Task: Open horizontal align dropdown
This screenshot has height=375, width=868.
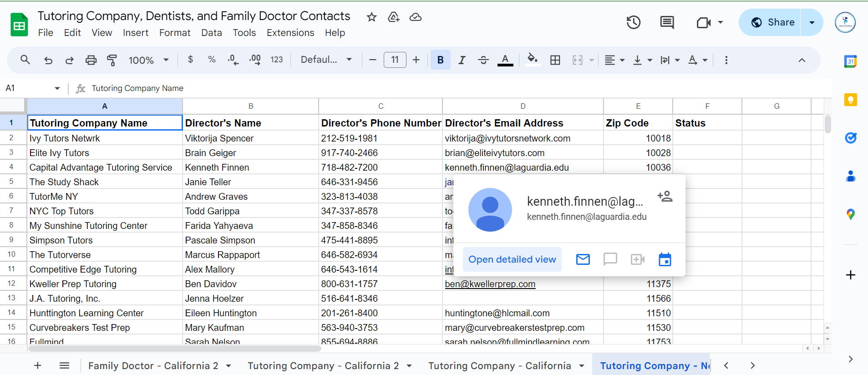Action: [x=614, y=60]
